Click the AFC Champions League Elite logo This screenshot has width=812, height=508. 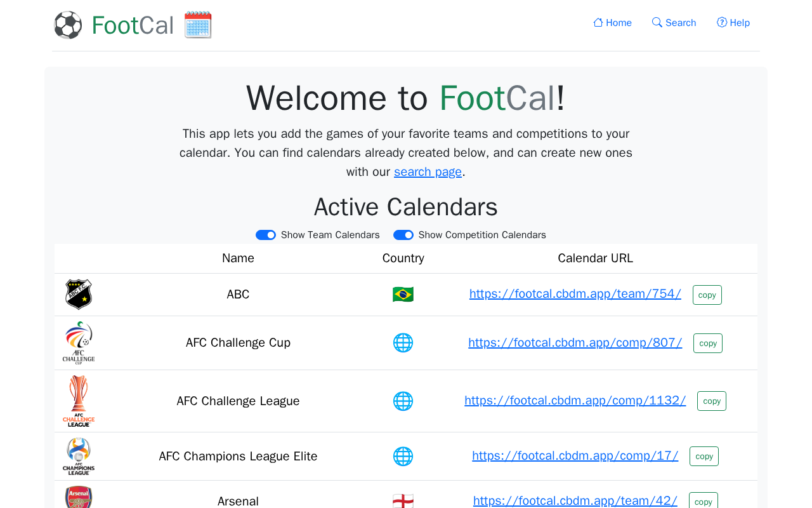point(79,456)
